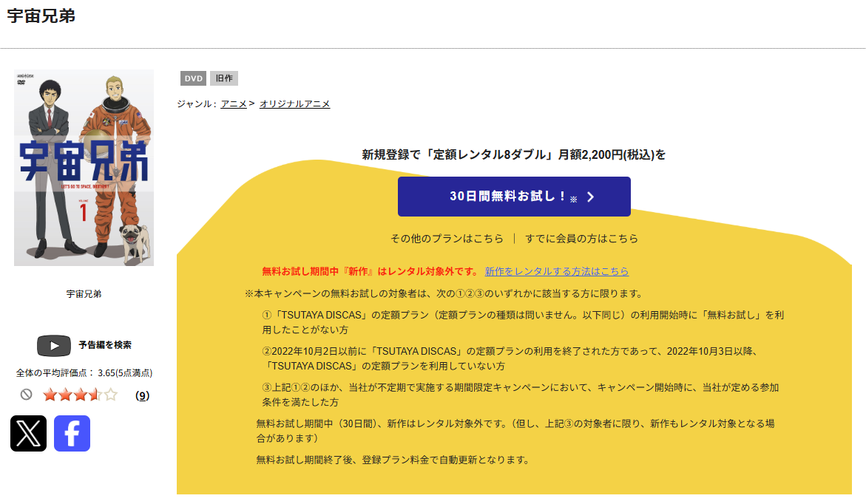The width and height of the screenshot is (866, 504).
Task: Start the 30日間無料お試し trial button
Action: [x=514, y=197]
